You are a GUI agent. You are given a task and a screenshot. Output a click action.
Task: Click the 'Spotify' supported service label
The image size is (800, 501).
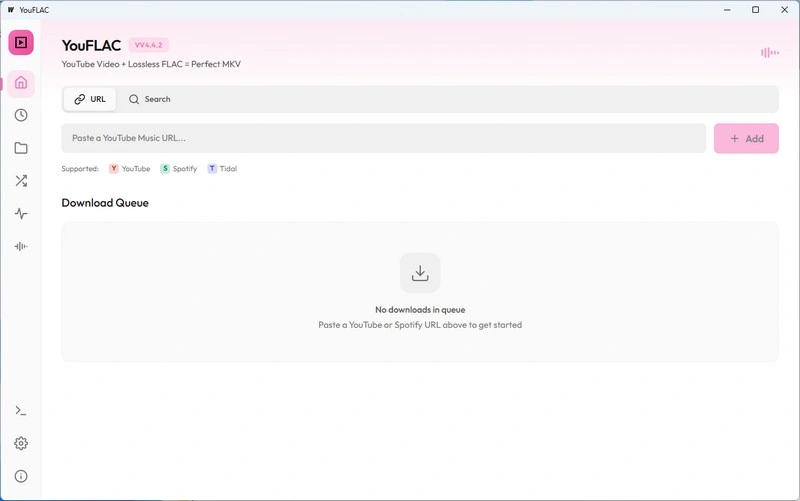pyautogui.click(x=185, y=169)
